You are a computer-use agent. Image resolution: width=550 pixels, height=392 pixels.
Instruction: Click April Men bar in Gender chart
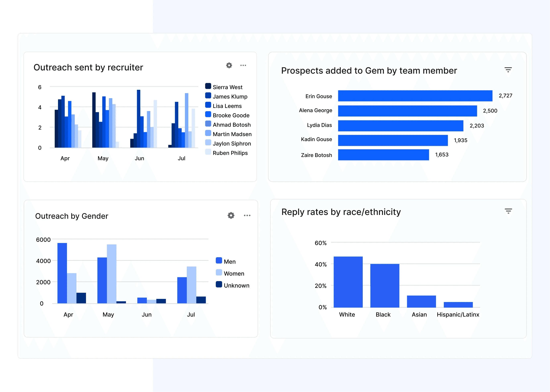[x=62, y=273]
